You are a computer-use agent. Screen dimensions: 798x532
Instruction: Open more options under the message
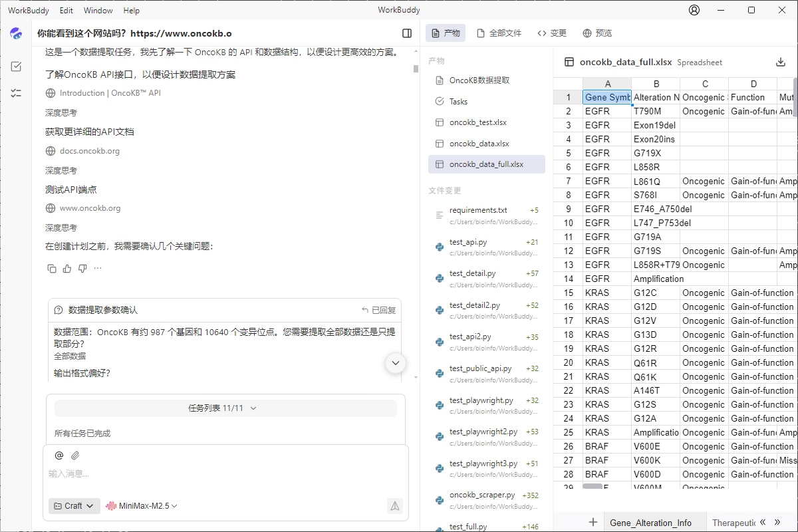point(98,269)
